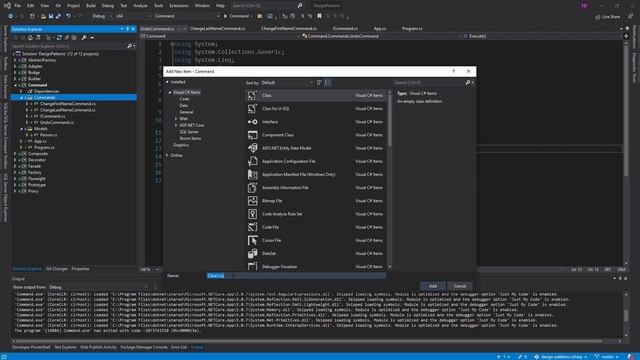The width and height of the screenshot is (640, 360).
Task: Select the Data category in tree
Action: point(184,106)
